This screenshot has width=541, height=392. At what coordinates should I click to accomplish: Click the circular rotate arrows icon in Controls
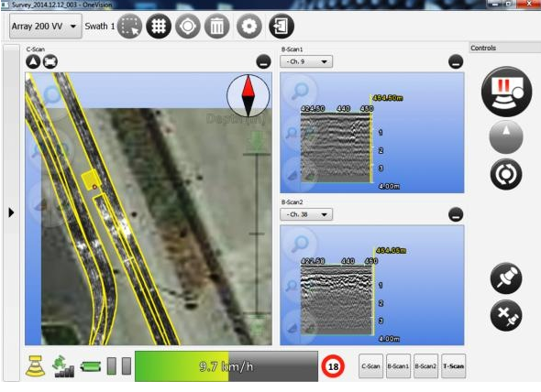pyautogui.click(x=506, y=174)
